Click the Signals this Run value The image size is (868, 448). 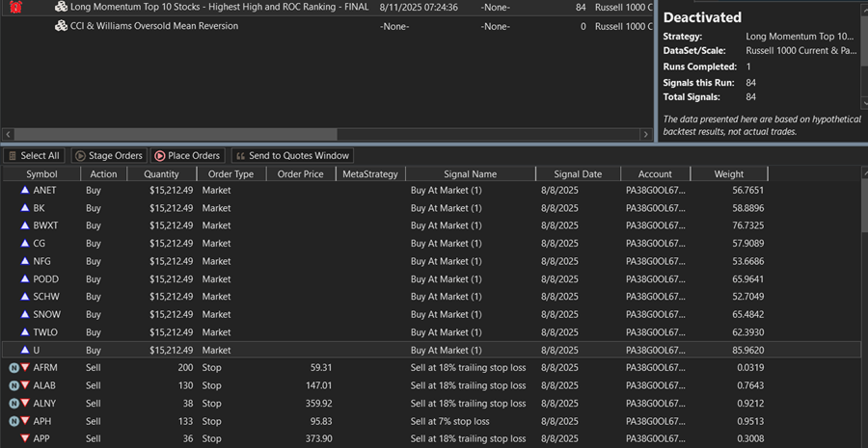(x=751, y=83)
